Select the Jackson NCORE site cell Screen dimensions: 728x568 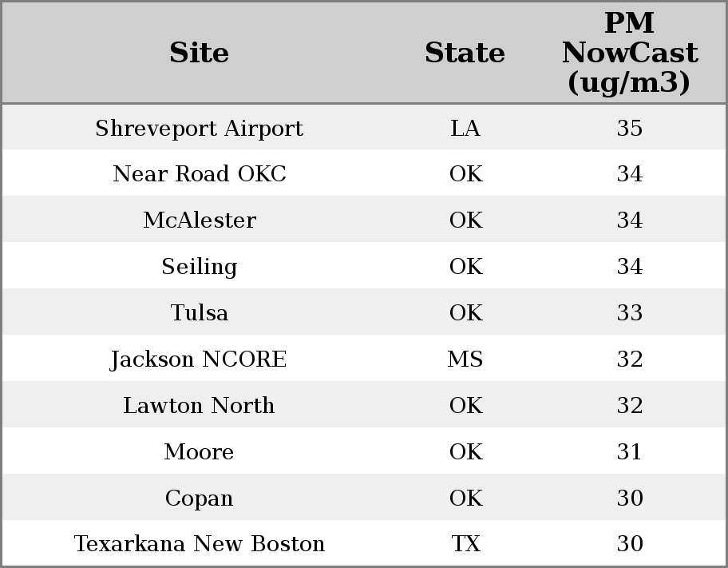[199, 359]
